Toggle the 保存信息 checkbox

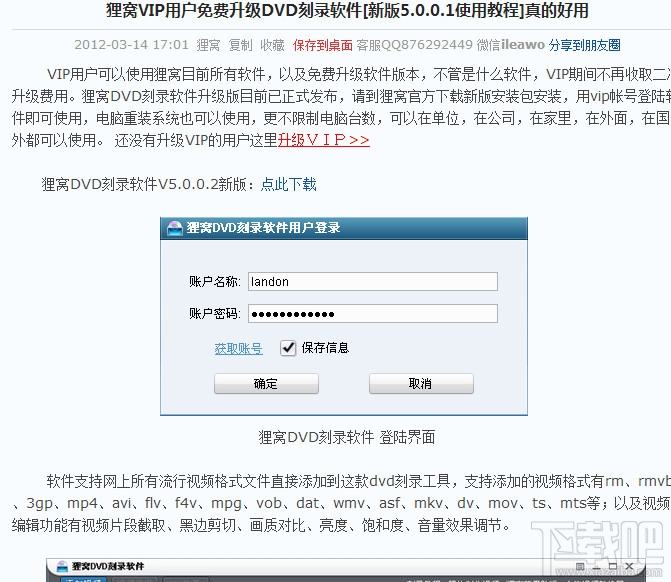288,348
